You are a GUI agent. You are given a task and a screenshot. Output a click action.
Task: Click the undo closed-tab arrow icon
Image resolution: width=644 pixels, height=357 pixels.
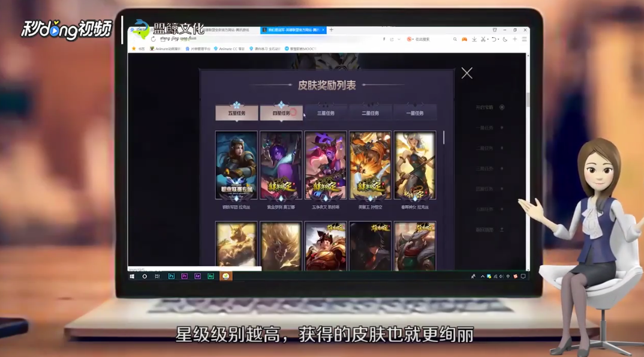(x=494, y=40)
